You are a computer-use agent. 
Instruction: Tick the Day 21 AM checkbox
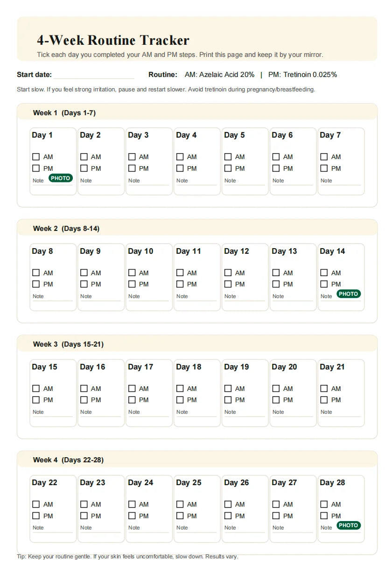(324, 389)
